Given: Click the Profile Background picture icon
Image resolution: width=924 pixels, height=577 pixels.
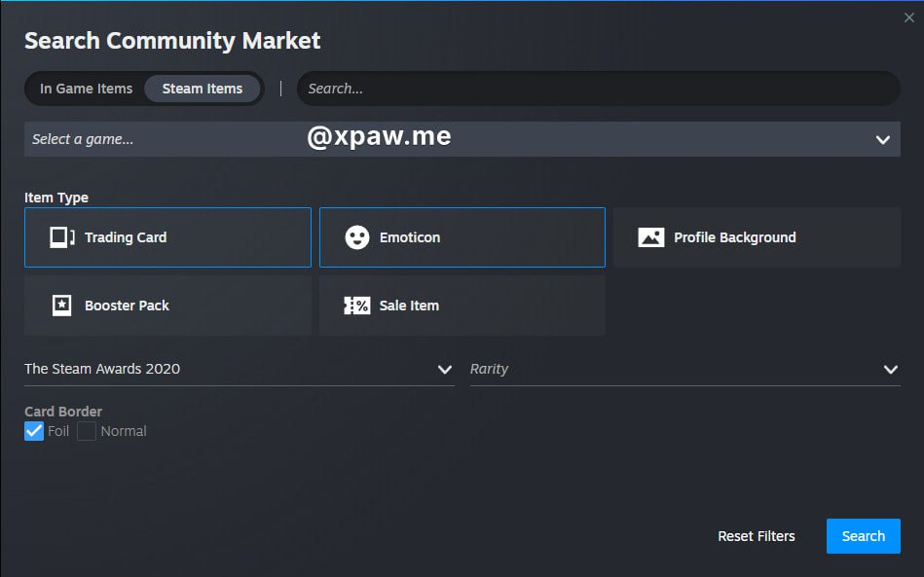Looking at the screenshot, I should pyautogui.click(x=650, y=237).
